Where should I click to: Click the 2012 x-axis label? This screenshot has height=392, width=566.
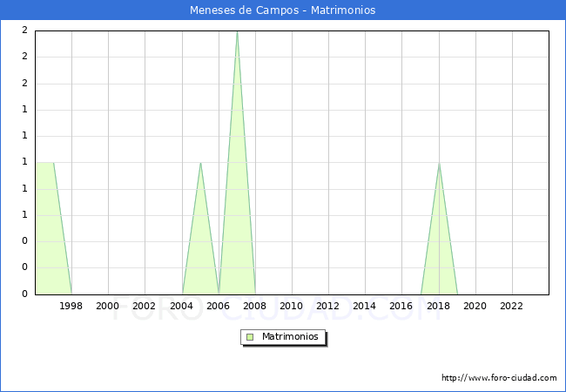[x=327, y=306]
